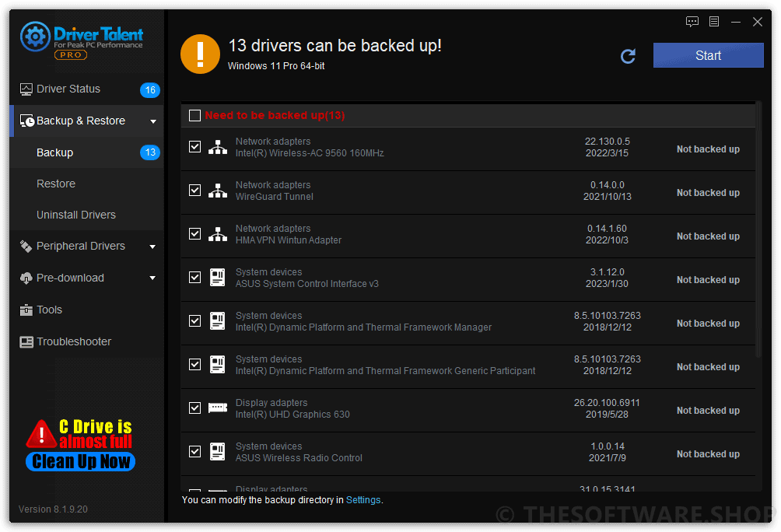Click the Backup & Restore sidebar icon

click(x=27, y=121)
